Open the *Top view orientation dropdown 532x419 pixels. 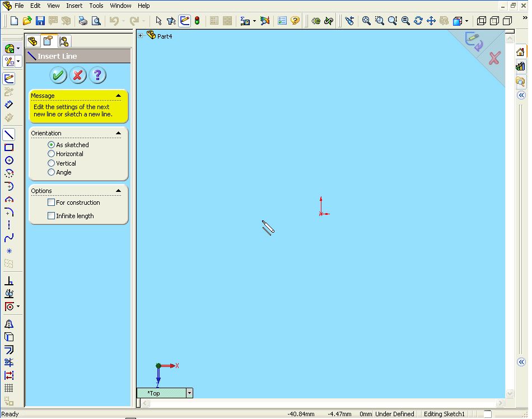[189, 393]
